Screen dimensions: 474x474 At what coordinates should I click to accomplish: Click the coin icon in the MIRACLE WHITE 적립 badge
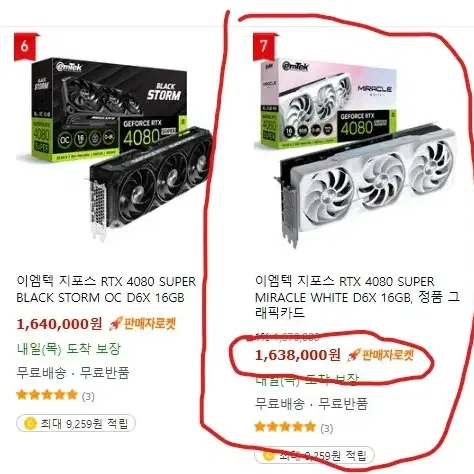[x=269, y=455]
